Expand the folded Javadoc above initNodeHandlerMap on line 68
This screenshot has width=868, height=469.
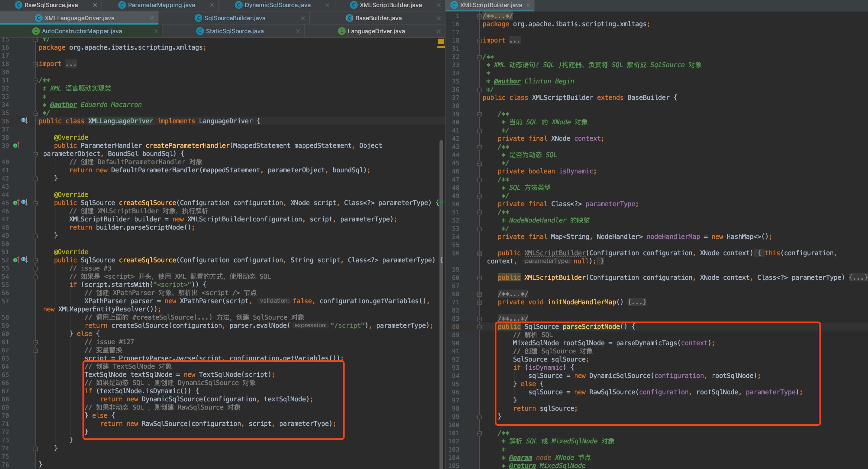(x=479, y=294)
